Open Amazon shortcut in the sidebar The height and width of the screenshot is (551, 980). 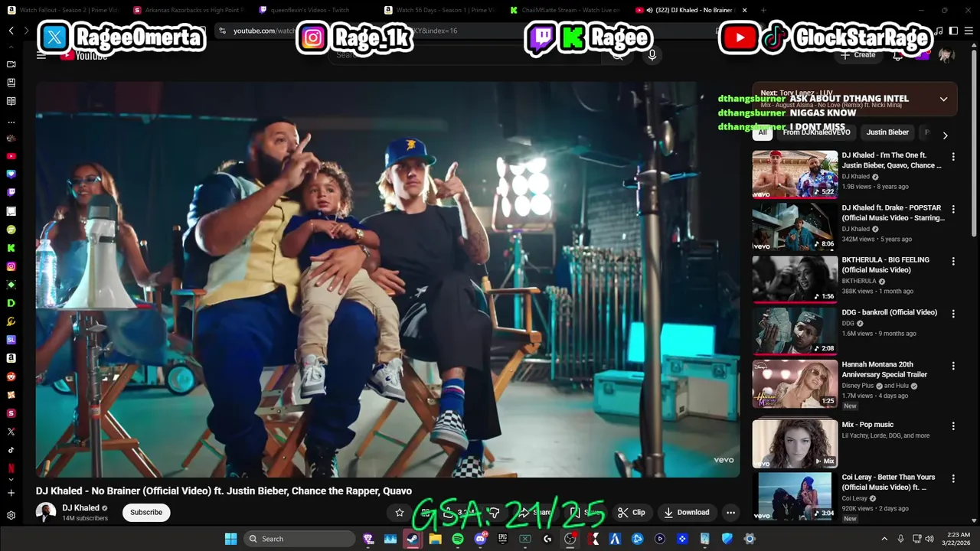[x=11, y=358]
